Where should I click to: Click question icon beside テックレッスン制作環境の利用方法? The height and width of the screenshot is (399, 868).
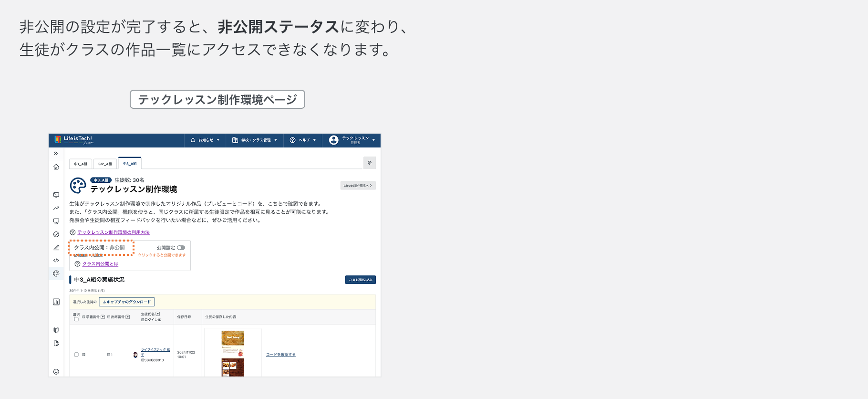click(x=72, y=232)
